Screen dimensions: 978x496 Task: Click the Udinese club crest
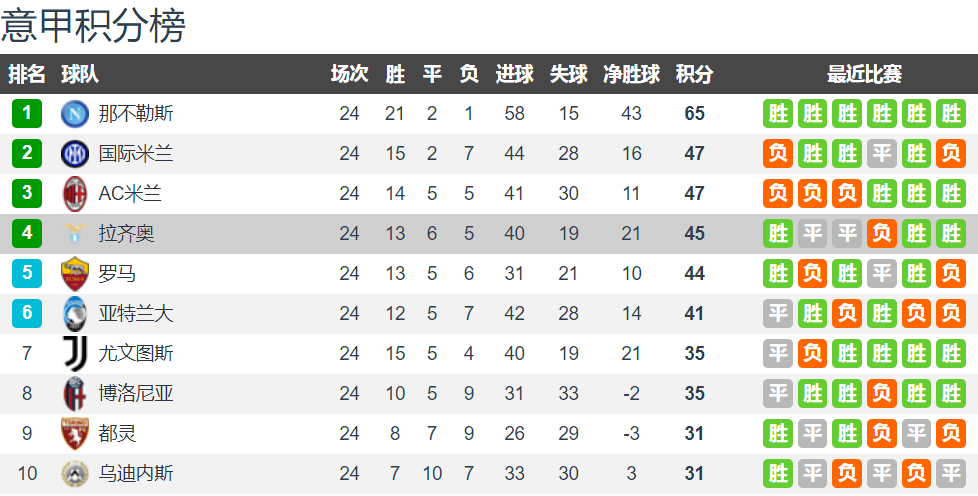point(75,473)
